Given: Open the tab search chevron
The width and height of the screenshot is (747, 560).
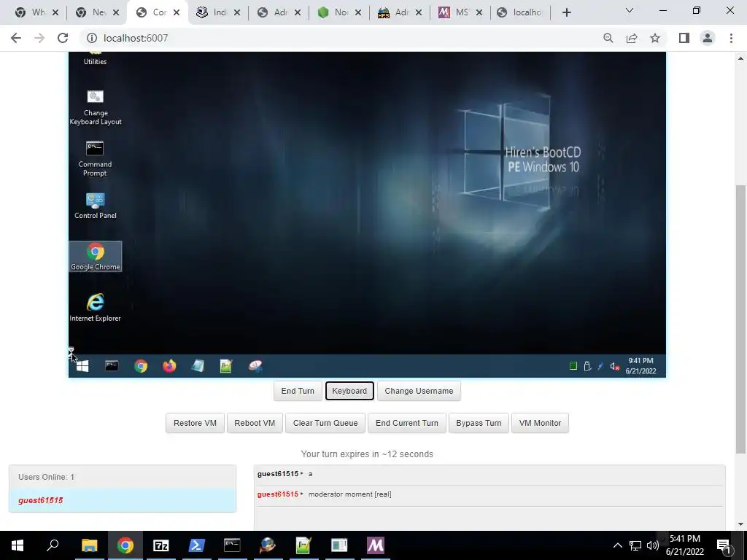Looking at the screenshot, I should click(x=630, y=10).
